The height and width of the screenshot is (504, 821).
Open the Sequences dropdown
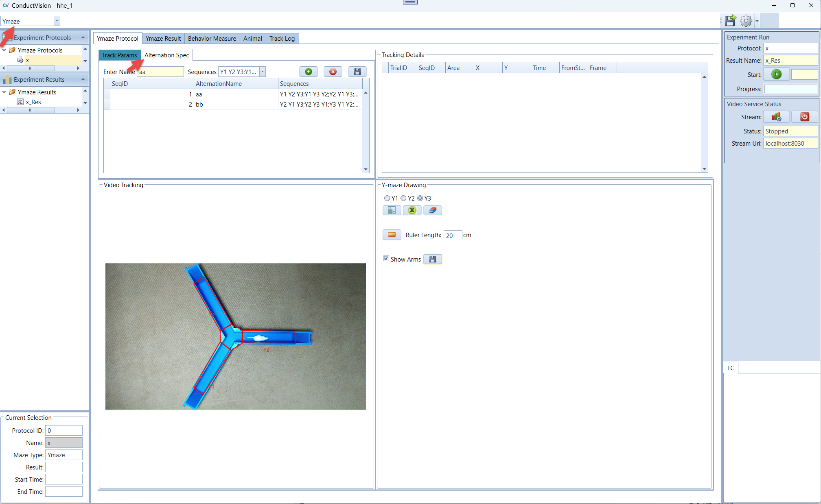click(263, 72)
